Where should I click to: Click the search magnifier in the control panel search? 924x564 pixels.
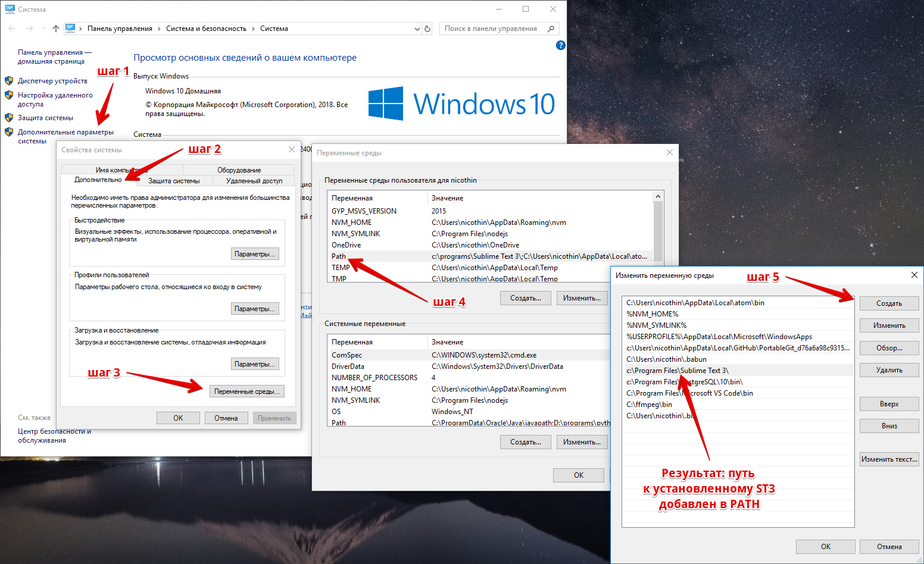(x=551, y=29)
